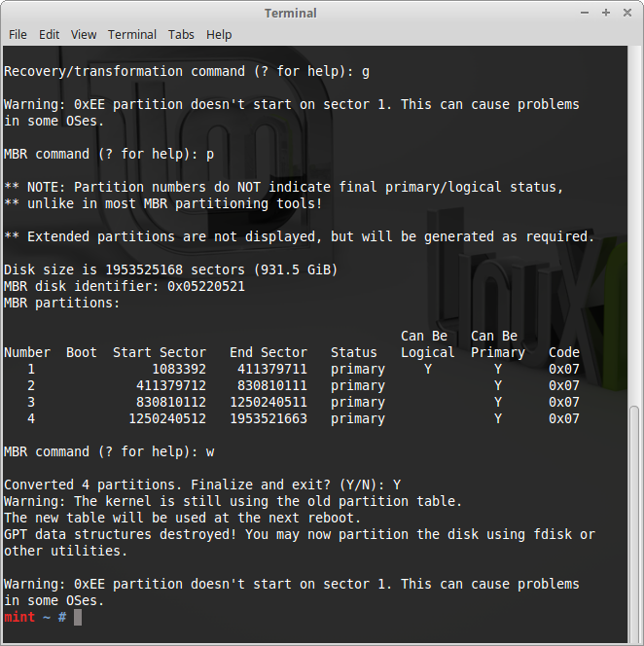
Task: Click the red 'mint' prompt text
Action: [x=19, y=617]
